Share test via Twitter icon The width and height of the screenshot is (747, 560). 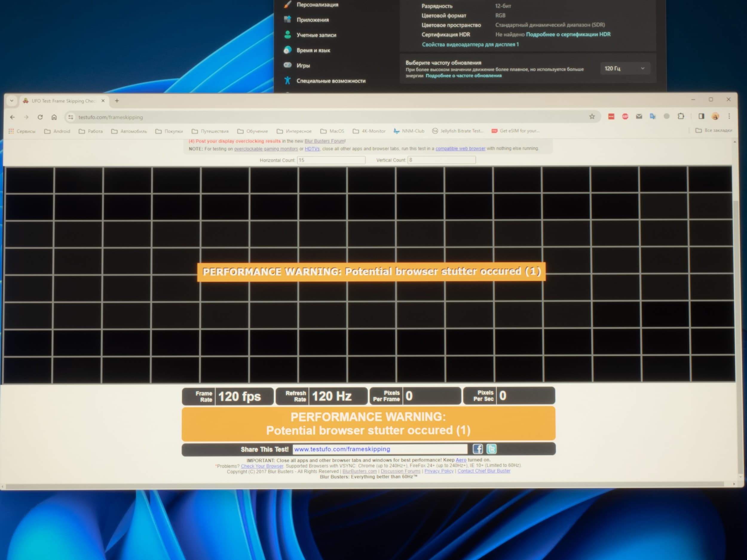tap(491, 449)
